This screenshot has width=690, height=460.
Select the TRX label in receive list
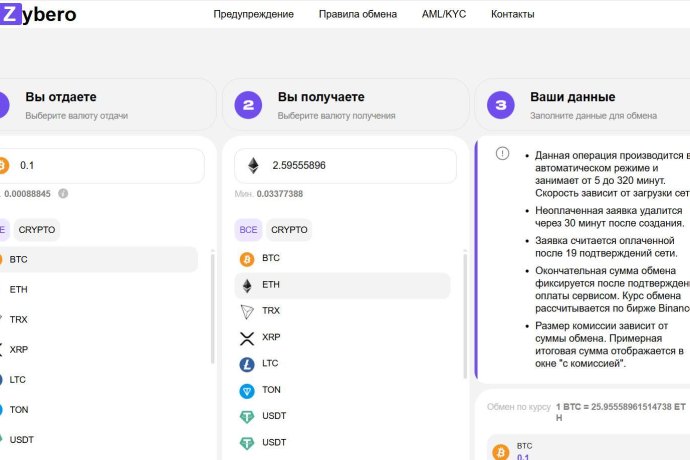point(271,310)
